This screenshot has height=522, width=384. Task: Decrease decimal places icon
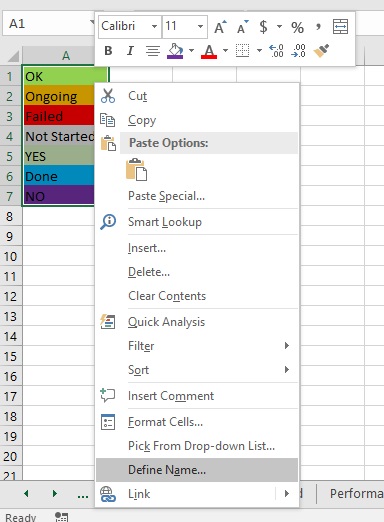click(298, 51)
